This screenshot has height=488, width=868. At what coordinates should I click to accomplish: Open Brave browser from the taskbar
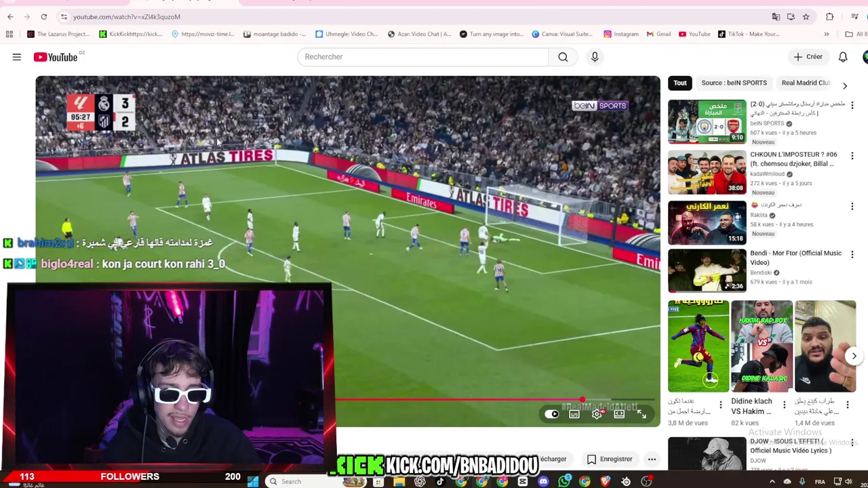606,481
